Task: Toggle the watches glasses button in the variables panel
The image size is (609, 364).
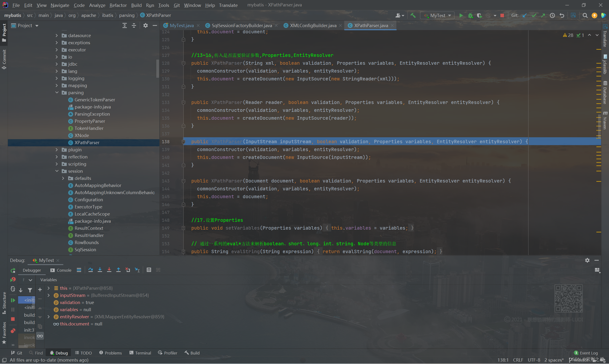Action: tap(40, 336)
